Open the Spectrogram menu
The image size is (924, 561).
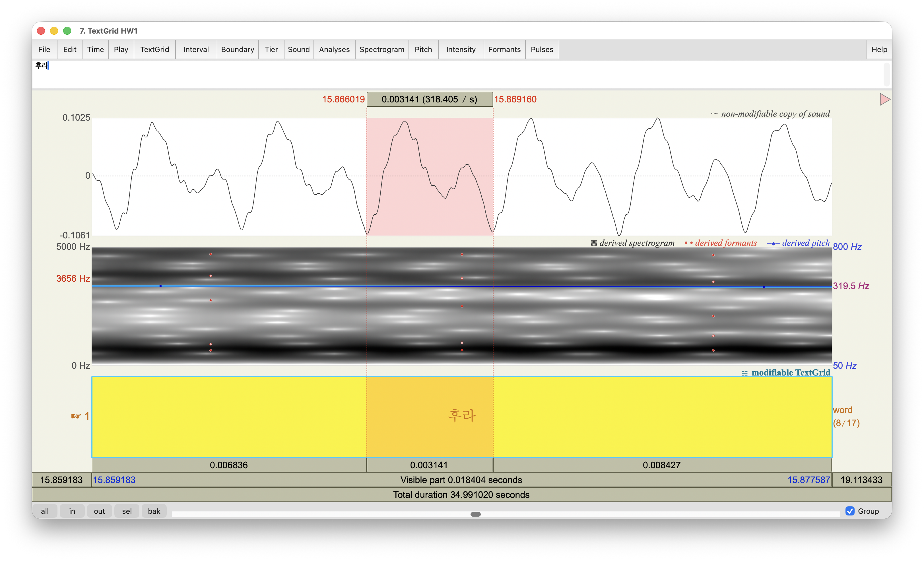[x=381, y=49]
